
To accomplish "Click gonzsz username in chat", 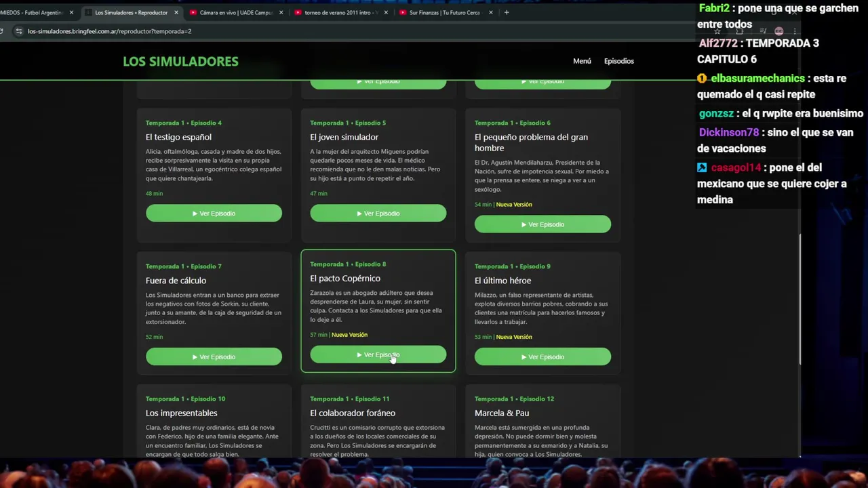I will [x=716, y=113].
